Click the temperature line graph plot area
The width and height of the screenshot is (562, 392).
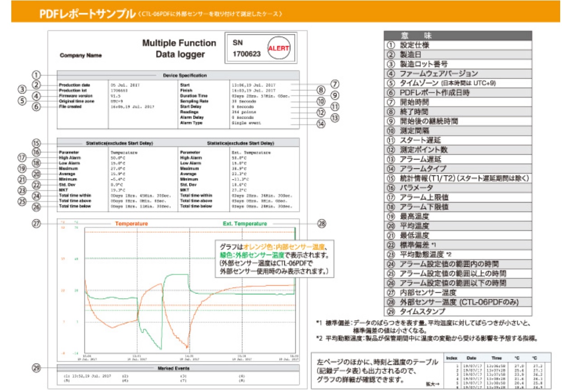pos(190,290)
